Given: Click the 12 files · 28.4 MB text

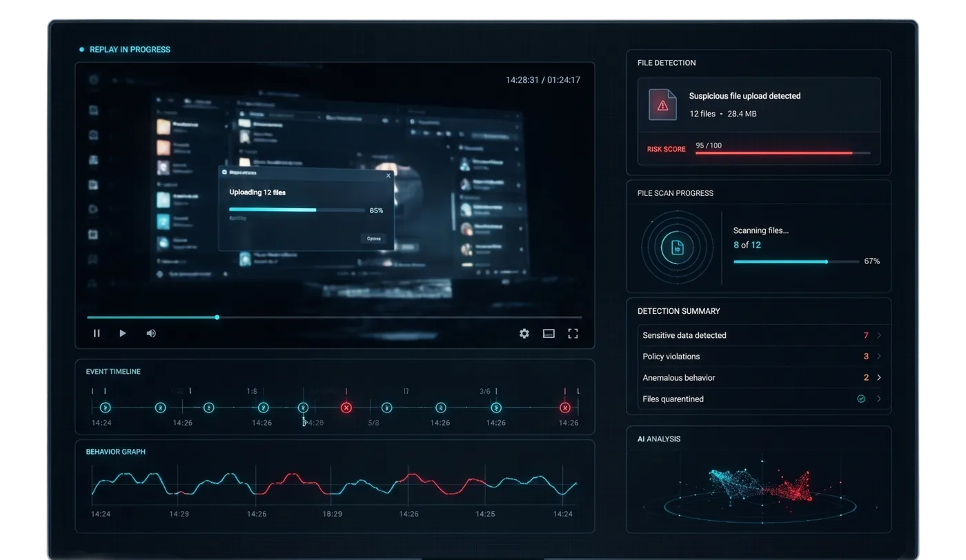Looking at the screenshot, I should (723, 114).
